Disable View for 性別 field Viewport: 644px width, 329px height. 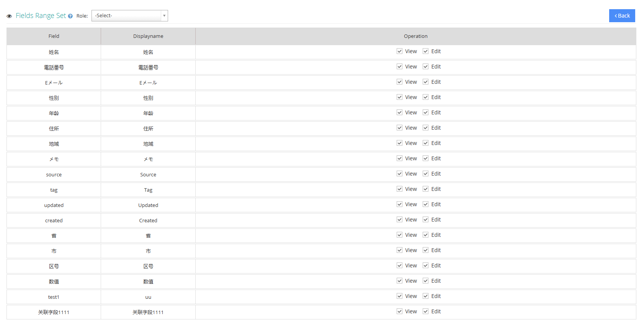coord(399,97)
